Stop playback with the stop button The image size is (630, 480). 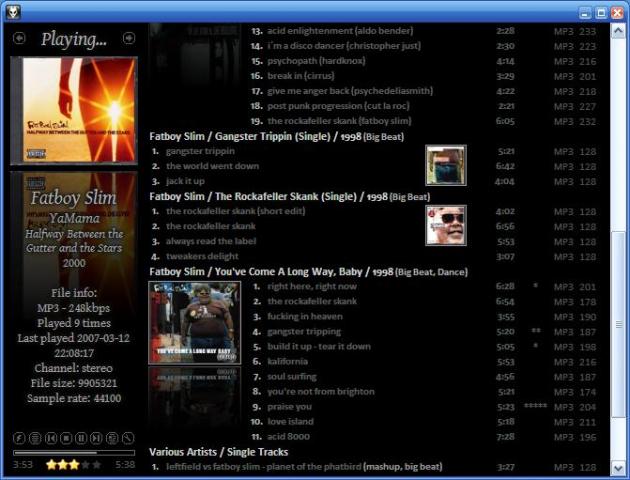(x=66, y=438)
